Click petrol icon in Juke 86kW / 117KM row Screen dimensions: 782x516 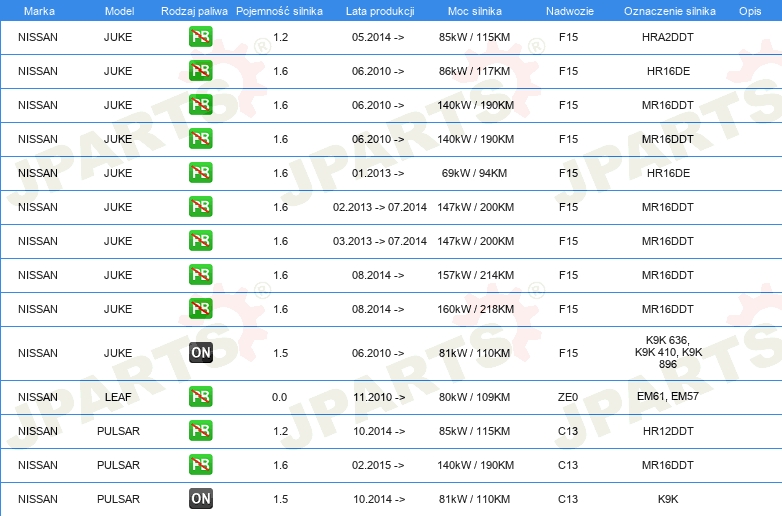(x=200, y=71)
